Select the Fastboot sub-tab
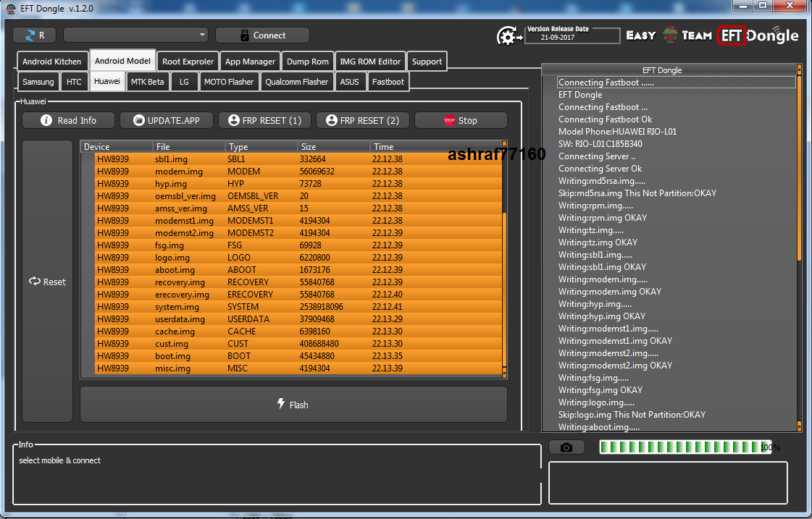The image size is (812, 519). tap(388, 82)
